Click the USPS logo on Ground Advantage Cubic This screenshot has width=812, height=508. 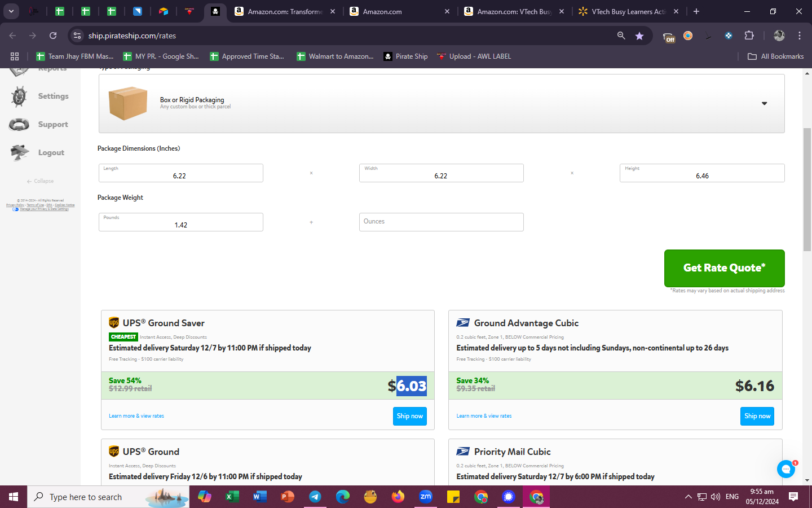463,323
